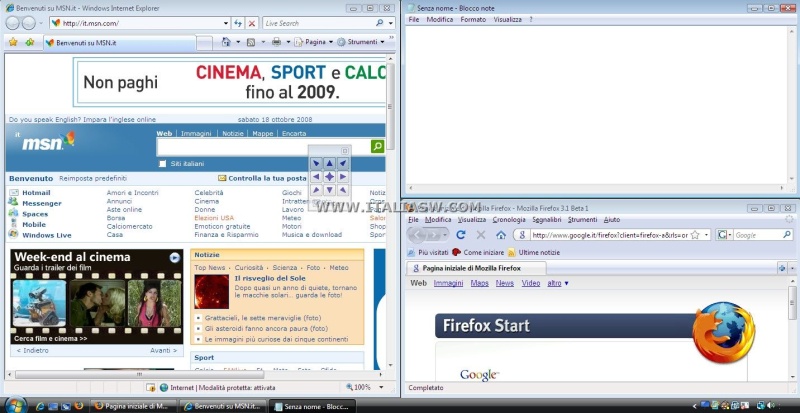Click IE refresh button next to address bar
The image size is (800, 413).
[x=238, y=23]
